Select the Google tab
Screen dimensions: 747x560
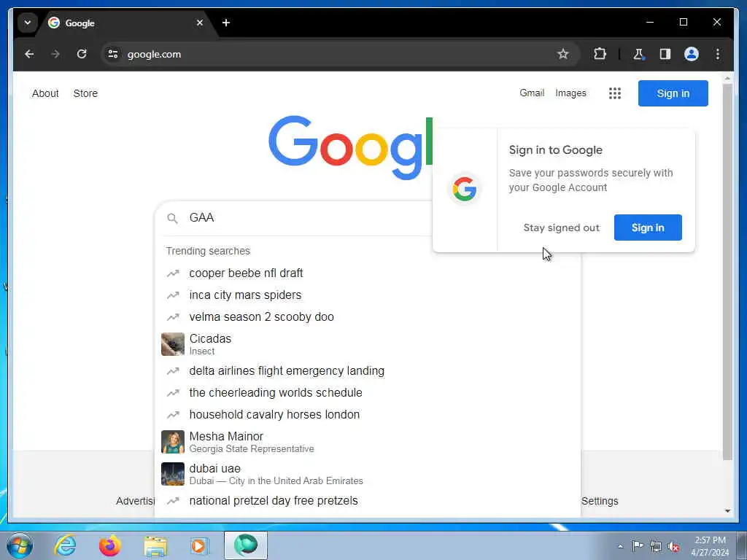126,23
